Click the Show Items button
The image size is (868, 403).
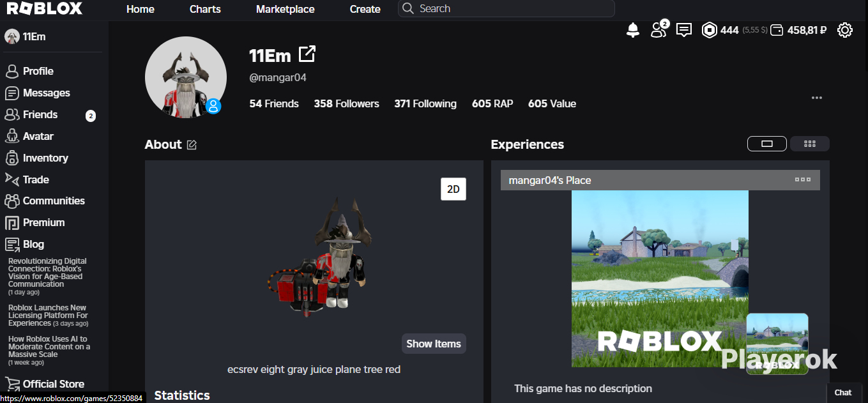point(434,344)
